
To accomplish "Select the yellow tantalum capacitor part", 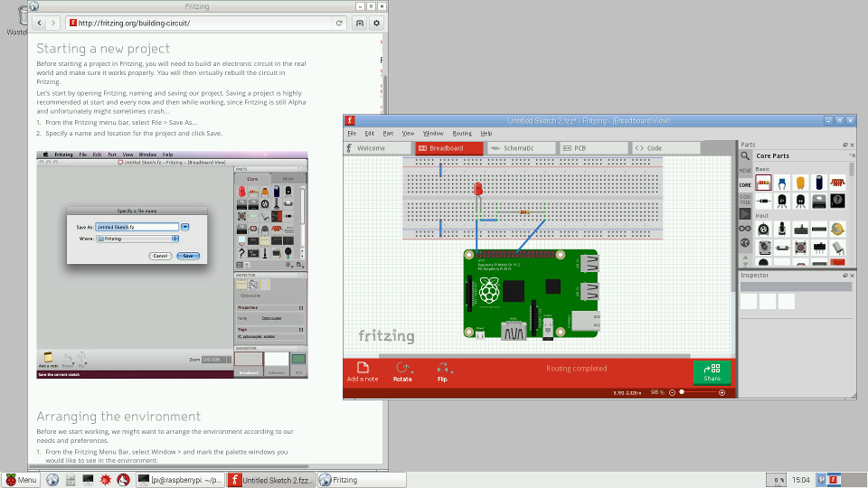I will tap(800, 183).
